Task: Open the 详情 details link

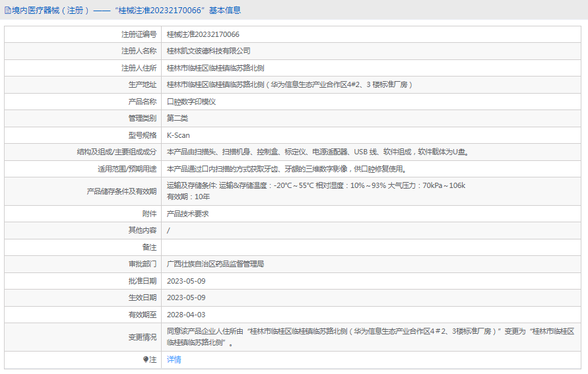Action: point(174,359)
